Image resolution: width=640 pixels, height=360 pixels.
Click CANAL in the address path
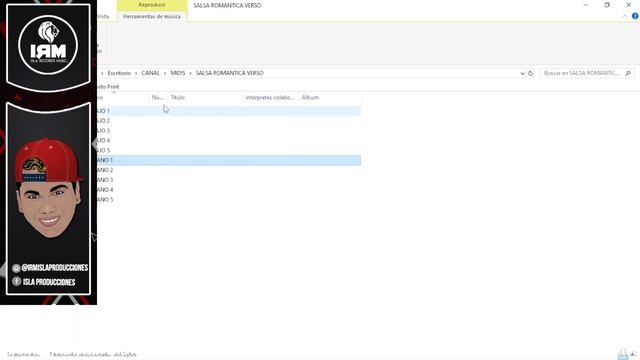150,73
